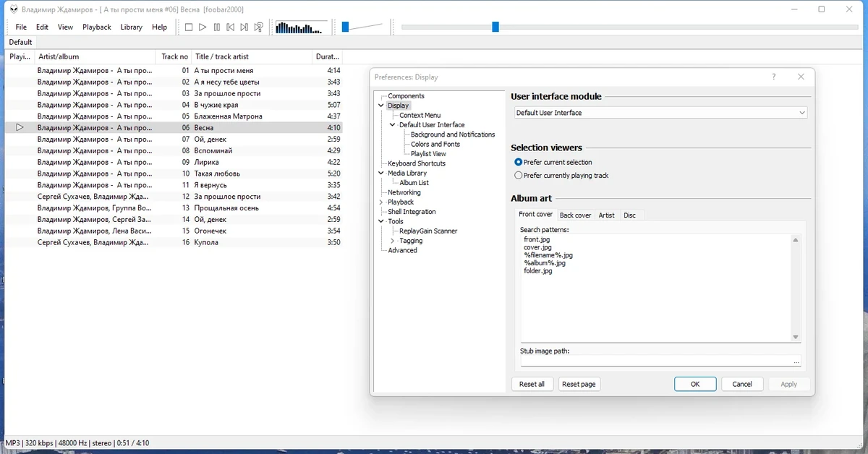Screen dimensions: 868x454
Task: Switch to the Artist album art tab
Action: coord(606,215)
